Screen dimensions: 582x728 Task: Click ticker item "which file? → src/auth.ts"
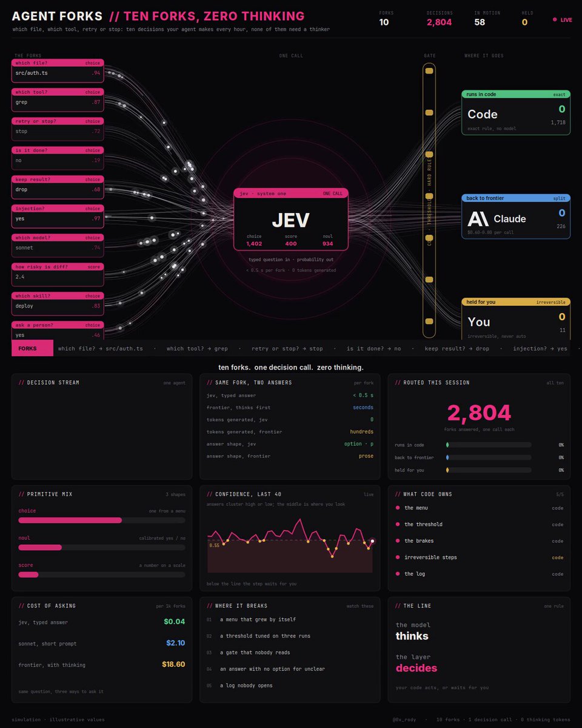(101, 349)
